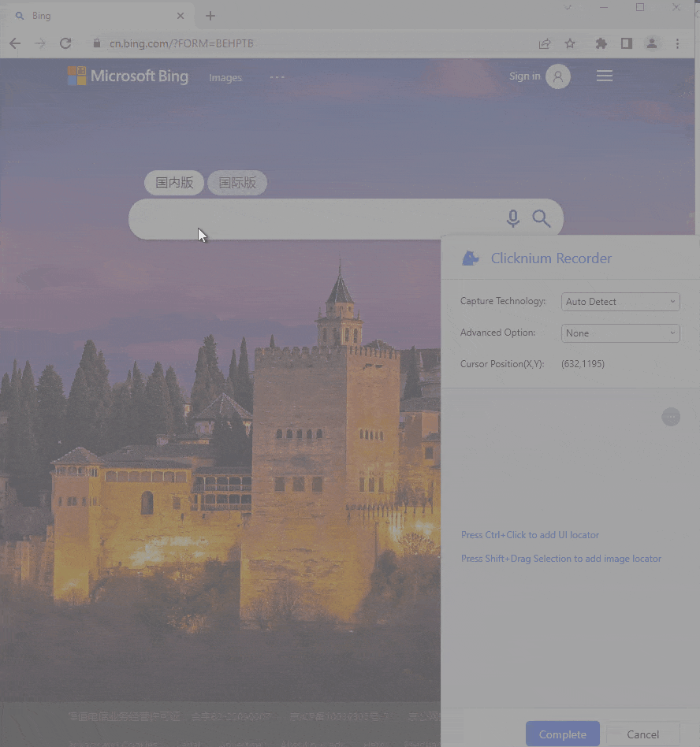This screenshot has height=747, width=700.
Task: Click the magnifying glass search icon
Action: pyautogui.click(x=541, y=219)
